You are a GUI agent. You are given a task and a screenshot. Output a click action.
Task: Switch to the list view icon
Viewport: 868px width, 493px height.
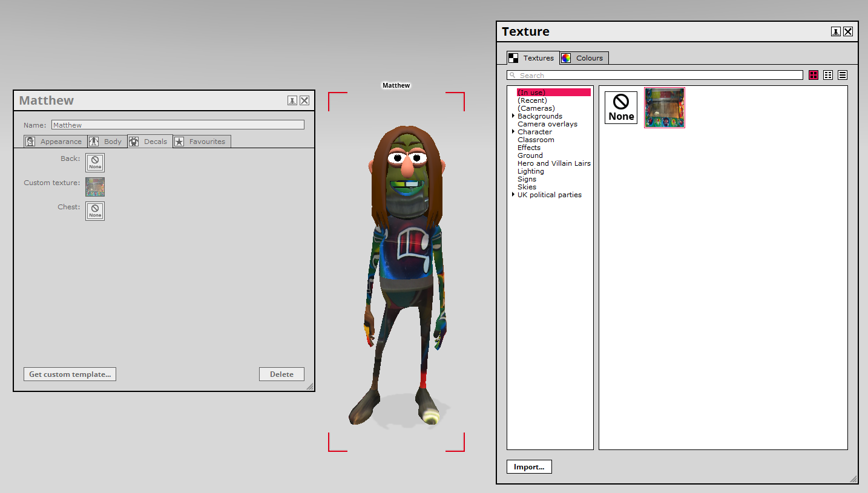[842, 75]
